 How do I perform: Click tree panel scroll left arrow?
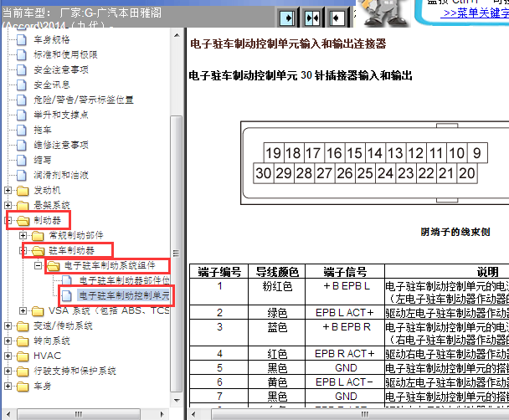pyautogui.click(x=8, y=414)
